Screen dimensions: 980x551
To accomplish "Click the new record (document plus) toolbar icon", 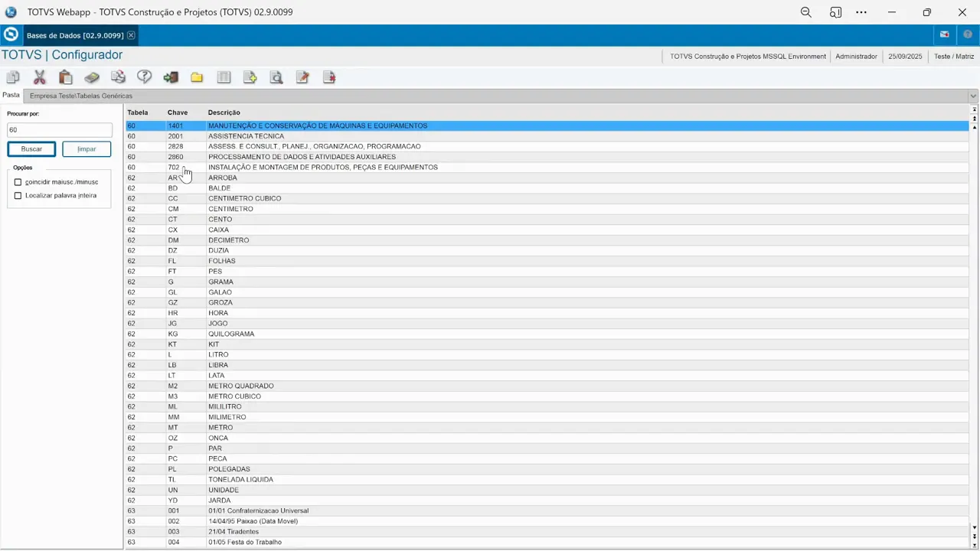I will pyautogui.click(x=250, y=77).
